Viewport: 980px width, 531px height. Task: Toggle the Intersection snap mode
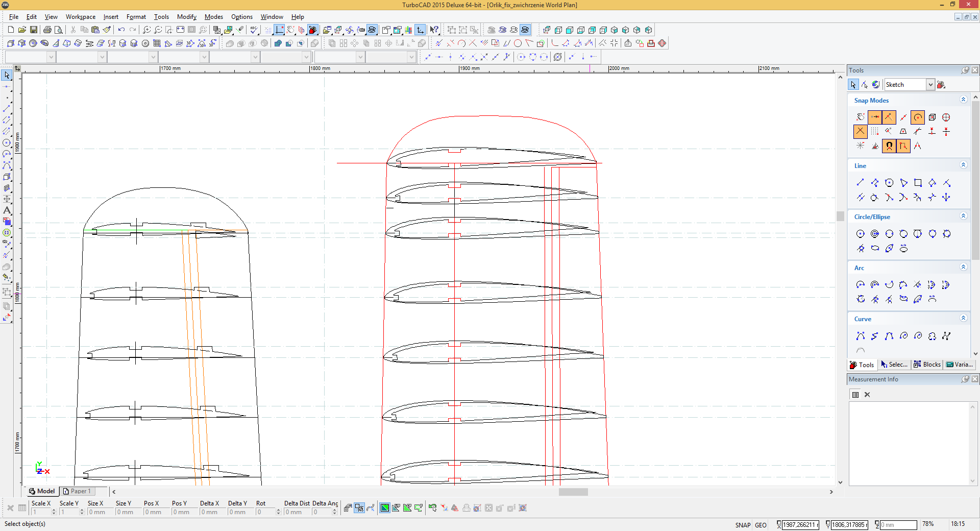(860, 132)
